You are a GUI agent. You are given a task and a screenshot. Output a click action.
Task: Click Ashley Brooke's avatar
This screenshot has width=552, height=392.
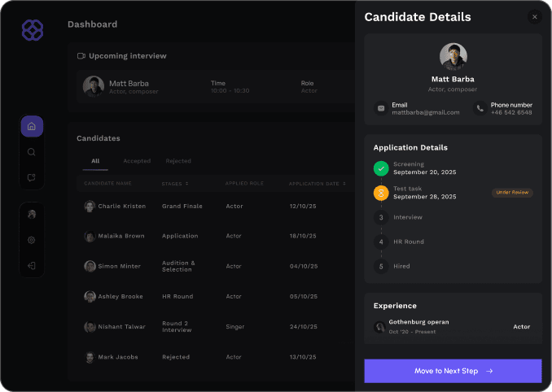(90, 296)
